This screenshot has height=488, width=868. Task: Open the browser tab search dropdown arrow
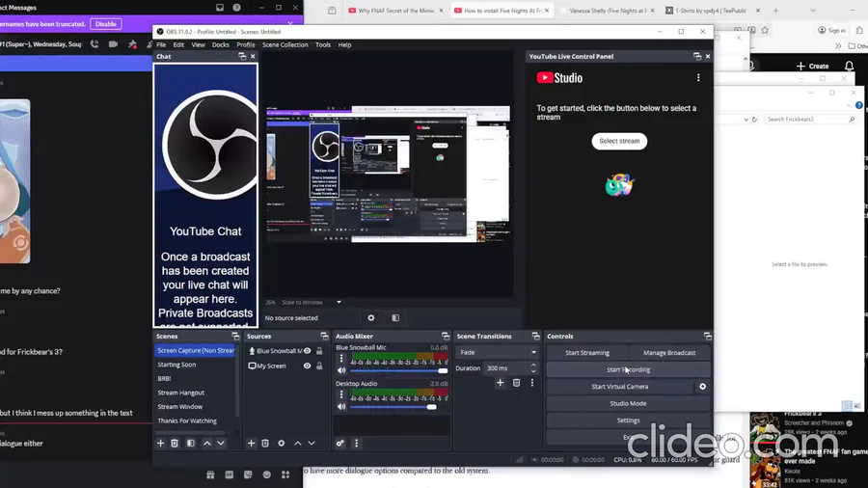tap(813, 11)
